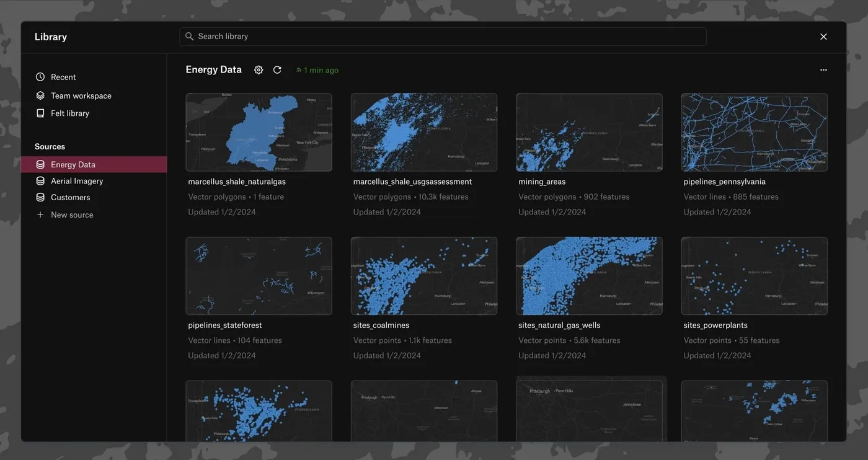Click the sites_natural_gas_wells layer name

[559, 325]
